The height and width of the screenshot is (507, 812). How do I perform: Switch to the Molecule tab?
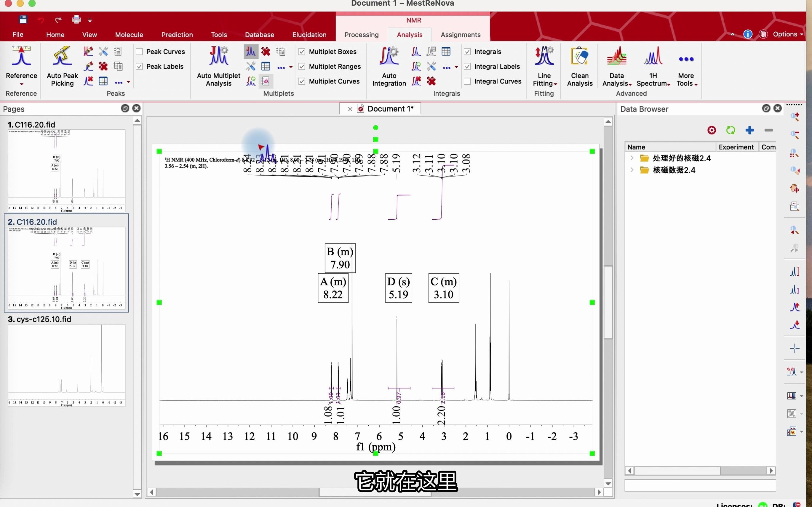tap(129, 35)
